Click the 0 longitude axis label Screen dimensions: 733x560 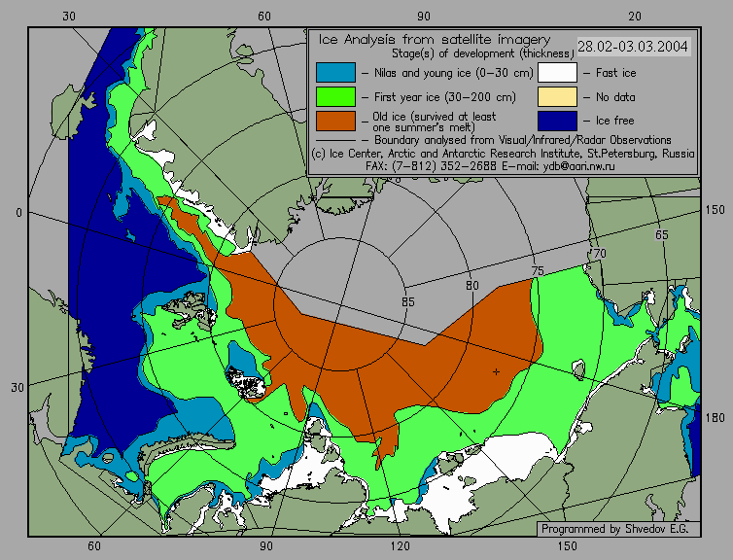coord(18,213)
